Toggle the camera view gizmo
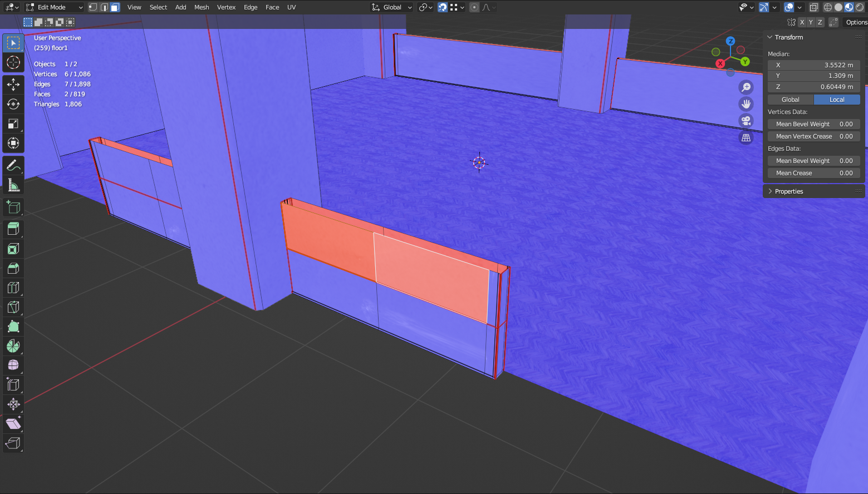 746,121
